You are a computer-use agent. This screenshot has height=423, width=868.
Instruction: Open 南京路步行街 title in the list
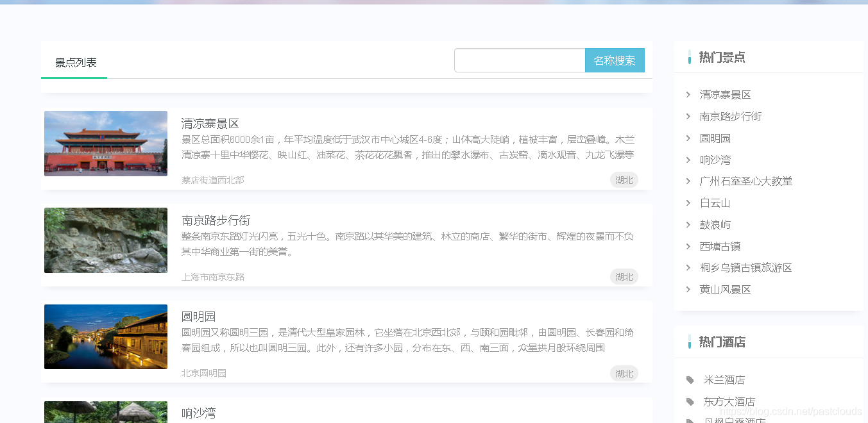pyautogui.click(x=216, y=220)
